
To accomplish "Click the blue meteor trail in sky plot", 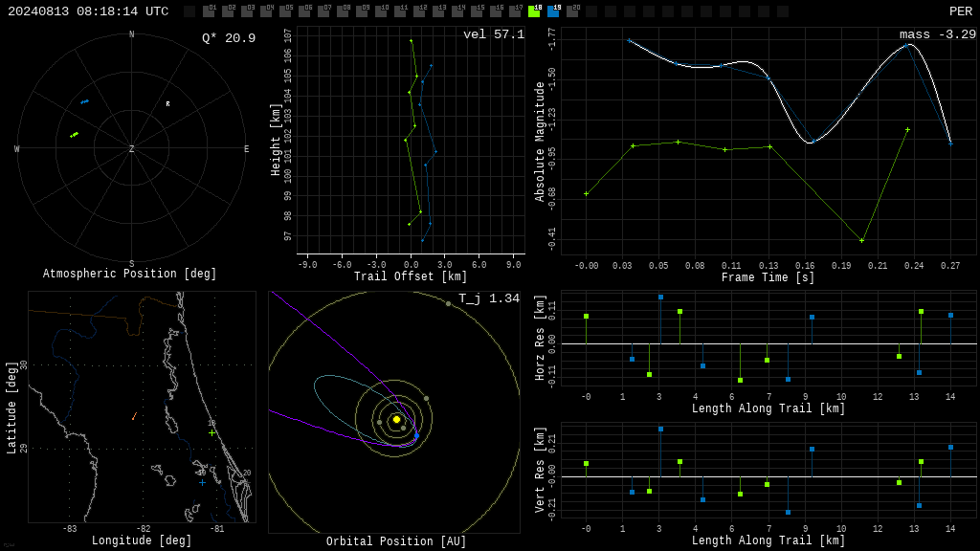I will (x=84, y=101).
